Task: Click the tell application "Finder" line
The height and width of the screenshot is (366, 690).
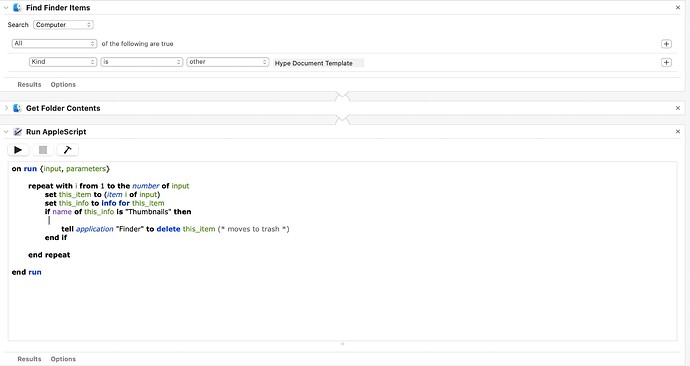Action: click(x=175, y=229)
